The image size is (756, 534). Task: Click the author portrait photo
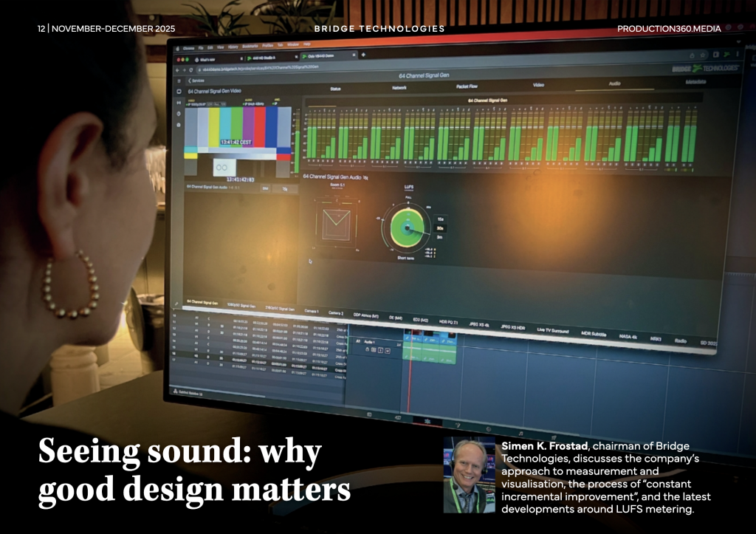pyautogui.click(x=469, y=474)
